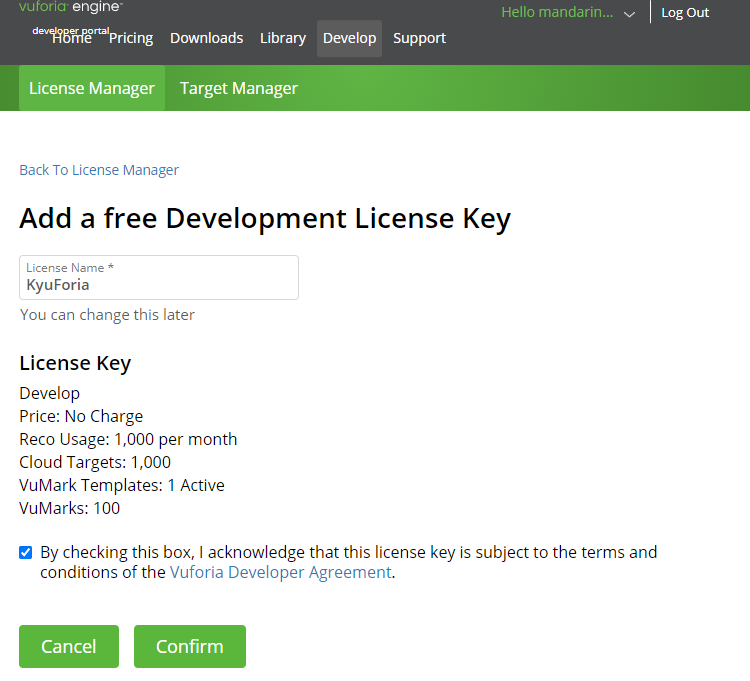Select the 'Add a free Development License Key' heading

pos(265,219)
